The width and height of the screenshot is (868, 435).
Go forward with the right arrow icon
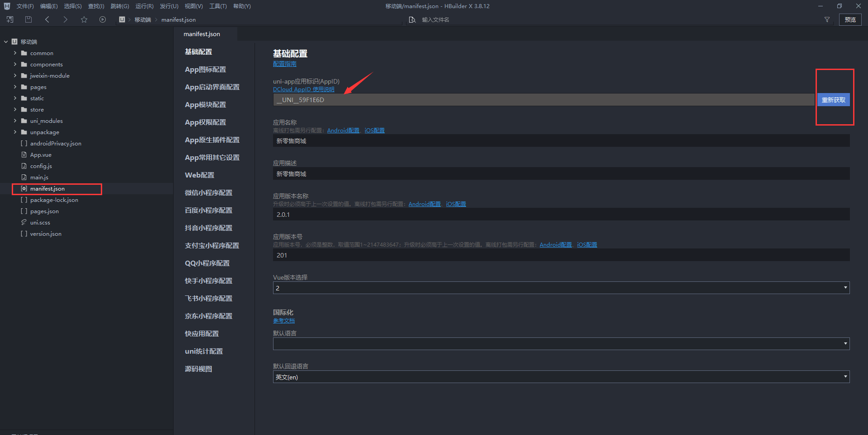tap(66, 19)
